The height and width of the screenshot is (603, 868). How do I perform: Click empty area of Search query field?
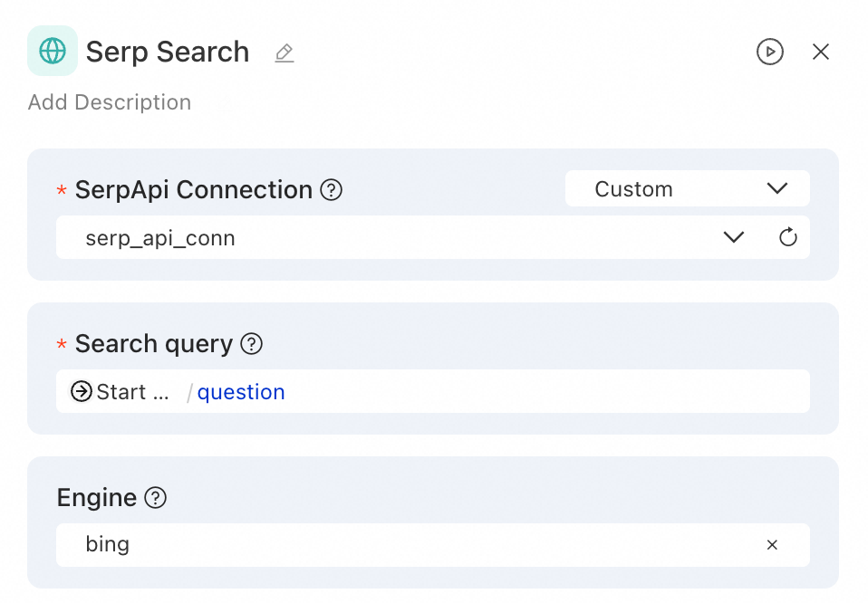544,391
